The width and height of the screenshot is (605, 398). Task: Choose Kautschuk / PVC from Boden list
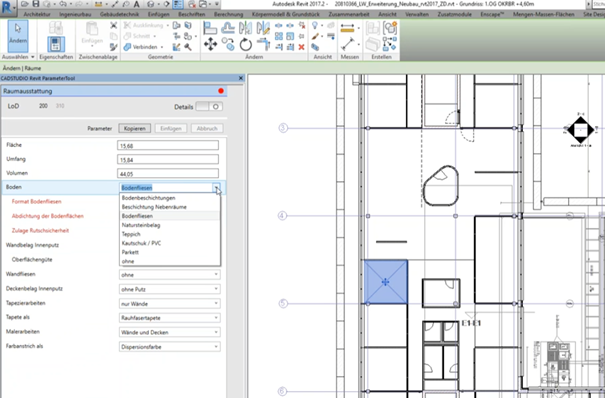click(170, 243)
